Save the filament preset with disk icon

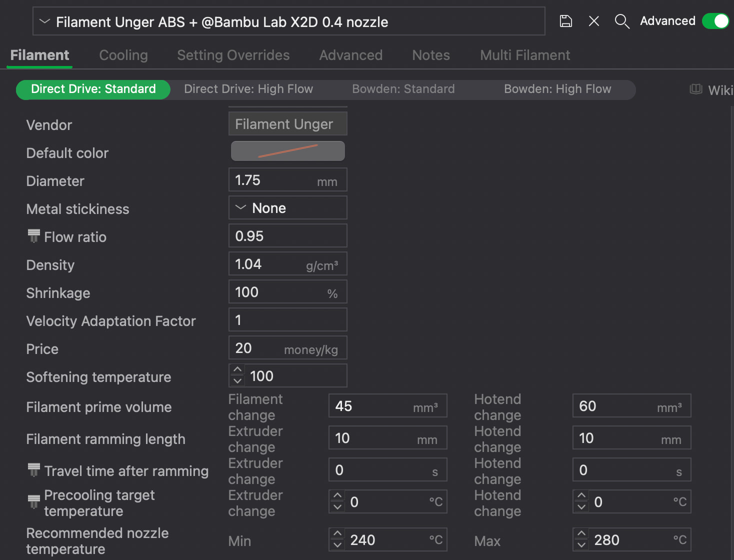click(x=565, y=21)
